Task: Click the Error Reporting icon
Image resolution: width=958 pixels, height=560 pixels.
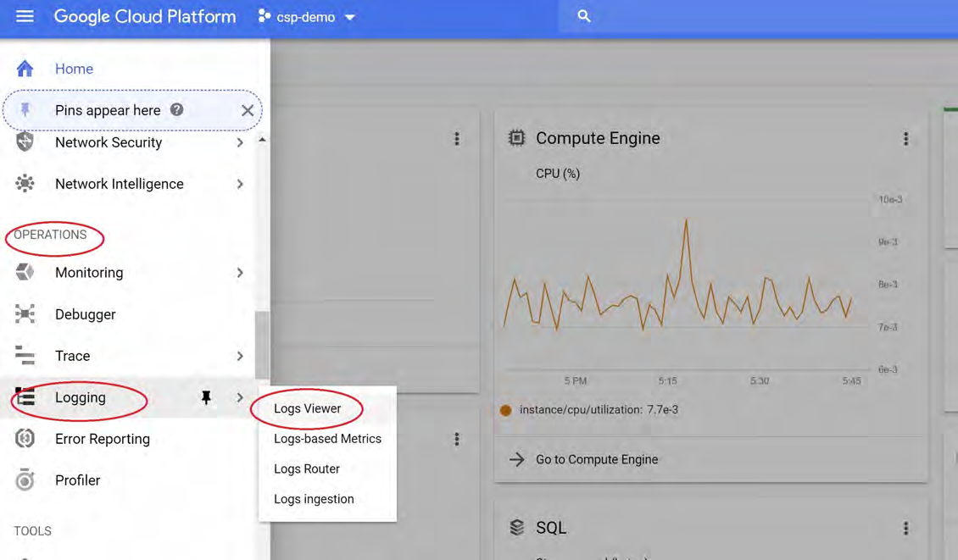Action: click(x=25, y=439)
